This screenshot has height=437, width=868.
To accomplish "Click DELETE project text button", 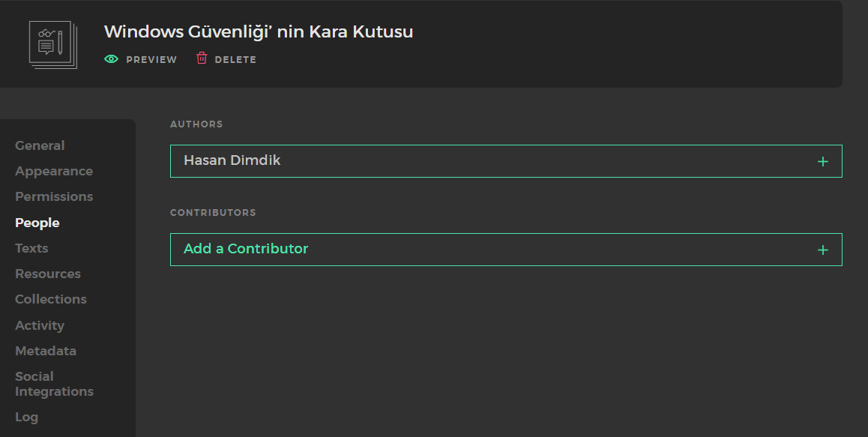I will pos(235,59).
